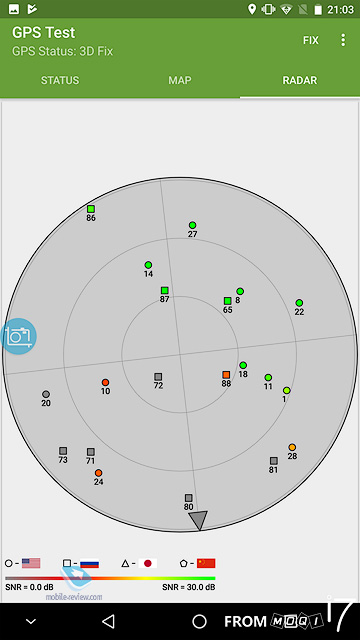The height and width of the screenshot is (640, 360).
Task: Tap the Android back navigation triangle
Action: (x=108, y=621)
